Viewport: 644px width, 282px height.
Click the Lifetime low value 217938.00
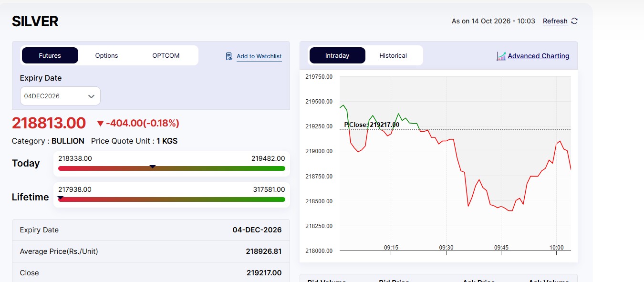pyautogui.click(x=75, y=189)
